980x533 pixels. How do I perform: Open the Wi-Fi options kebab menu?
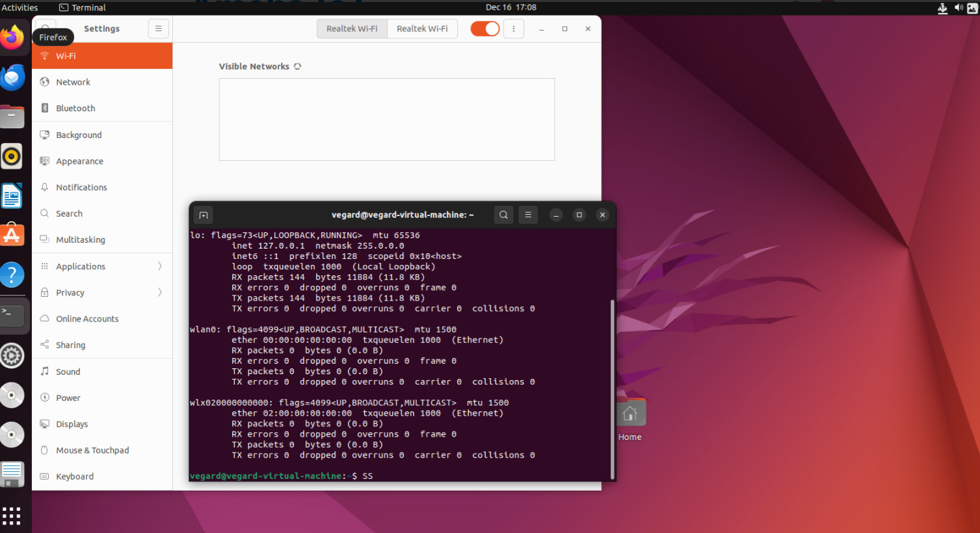coord(514,29)
